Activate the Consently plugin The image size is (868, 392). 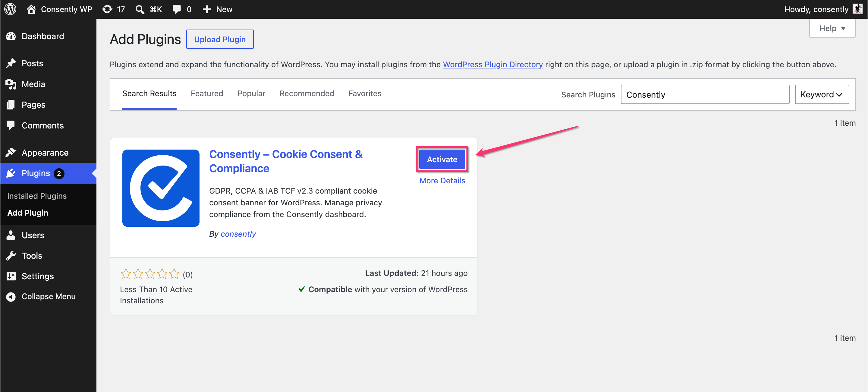click(442, 159)
